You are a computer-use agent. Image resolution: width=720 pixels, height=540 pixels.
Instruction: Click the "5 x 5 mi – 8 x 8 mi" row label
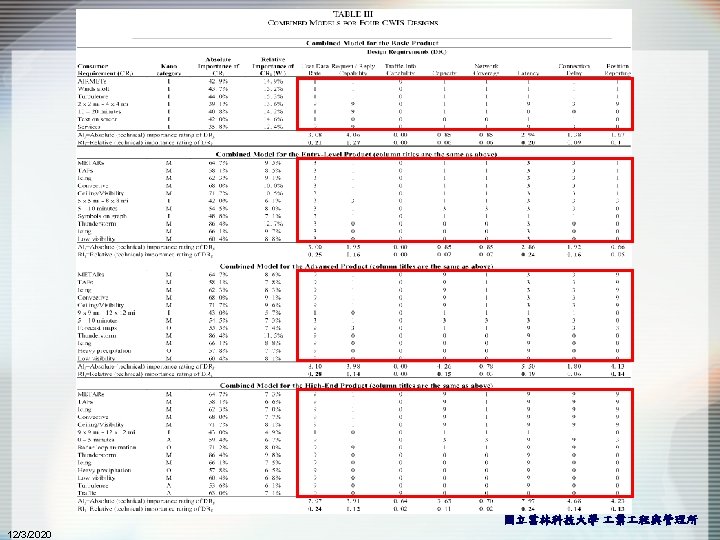103,201
